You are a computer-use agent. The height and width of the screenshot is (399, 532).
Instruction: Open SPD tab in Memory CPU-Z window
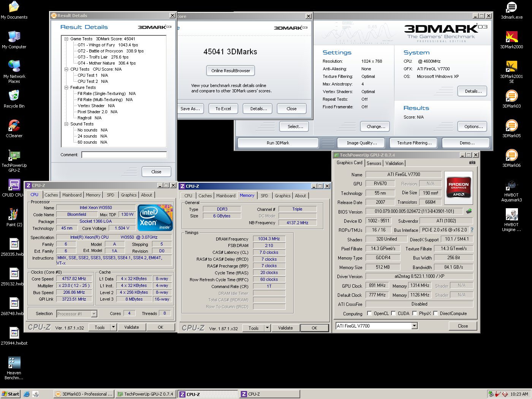pos(264,196)
